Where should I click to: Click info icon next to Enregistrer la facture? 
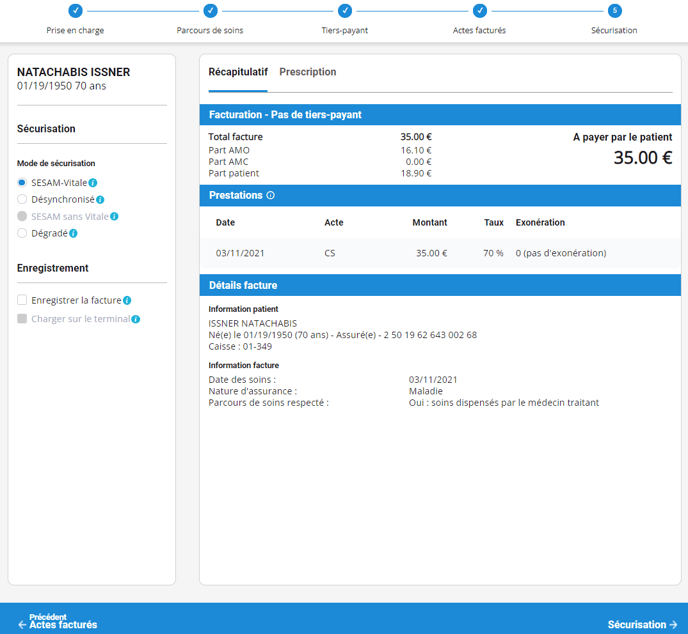(127, 300)
